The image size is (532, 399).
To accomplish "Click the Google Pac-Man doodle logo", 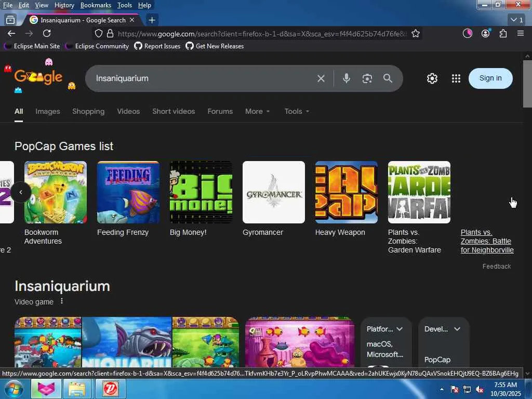I will [38, 76].
